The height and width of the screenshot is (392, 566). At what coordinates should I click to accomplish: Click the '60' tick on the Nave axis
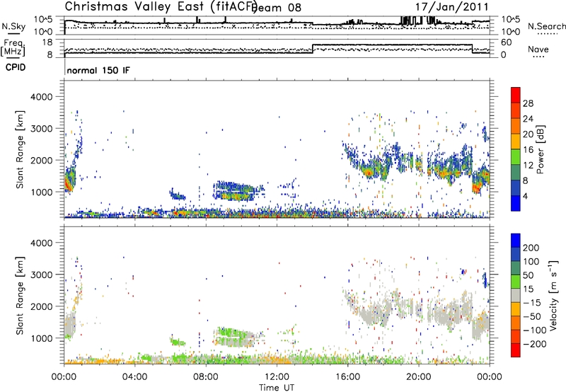click(506, 42)
